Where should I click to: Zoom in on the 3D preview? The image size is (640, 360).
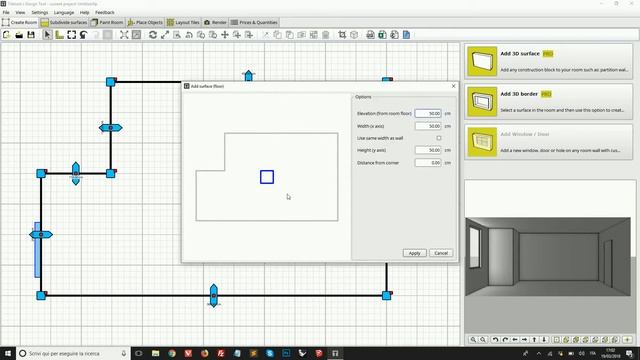pyautogui.click(x=473, y=340)
